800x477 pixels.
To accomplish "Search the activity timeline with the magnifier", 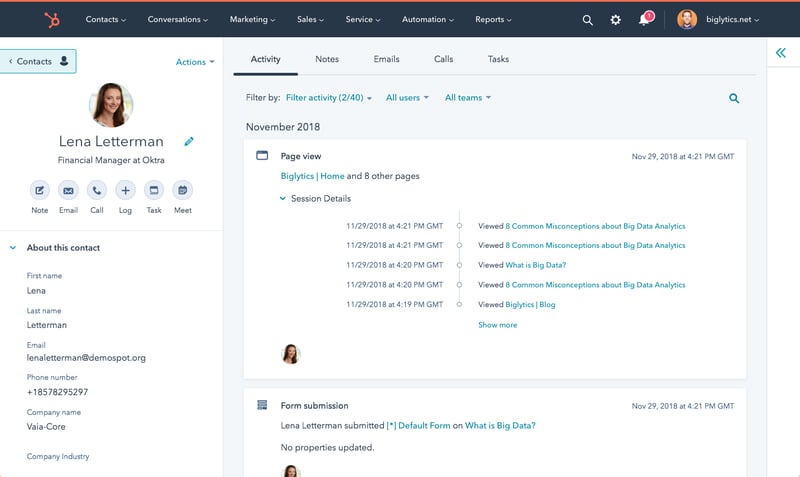I will [x=734, y=98].
